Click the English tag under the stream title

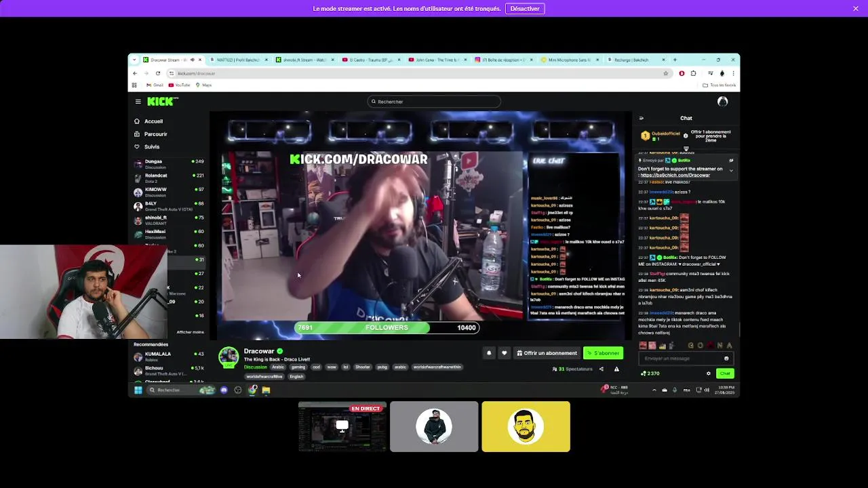[x=296, y=377]
